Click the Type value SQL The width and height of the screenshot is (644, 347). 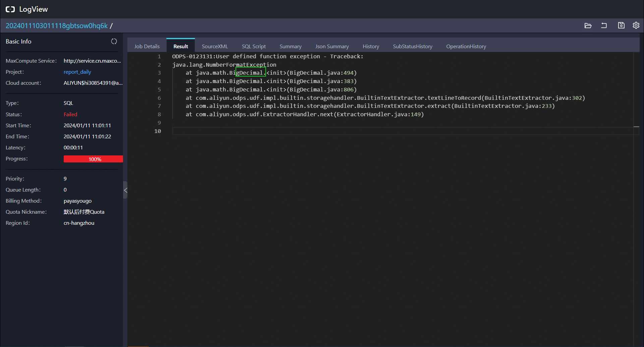68,103
